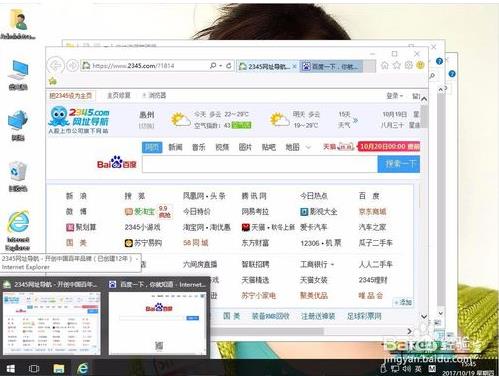Click the vertical scrollbar up arrow
Image resolution: width=499 pixels, height=376 pixels.
pos(424,99)
